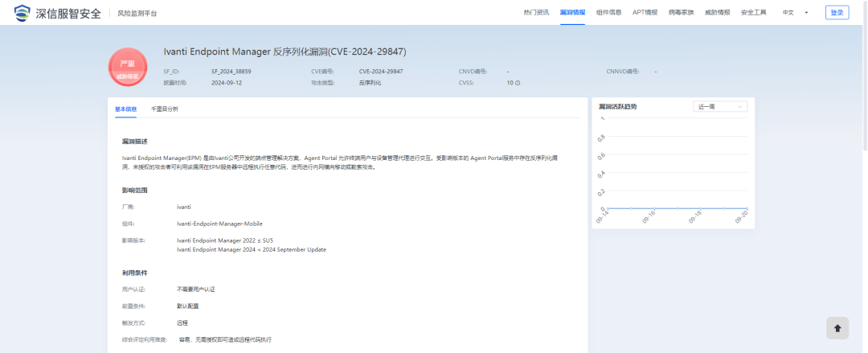
Task: Expand the 近一周 time range dropdown
Action: coord(719,106)
